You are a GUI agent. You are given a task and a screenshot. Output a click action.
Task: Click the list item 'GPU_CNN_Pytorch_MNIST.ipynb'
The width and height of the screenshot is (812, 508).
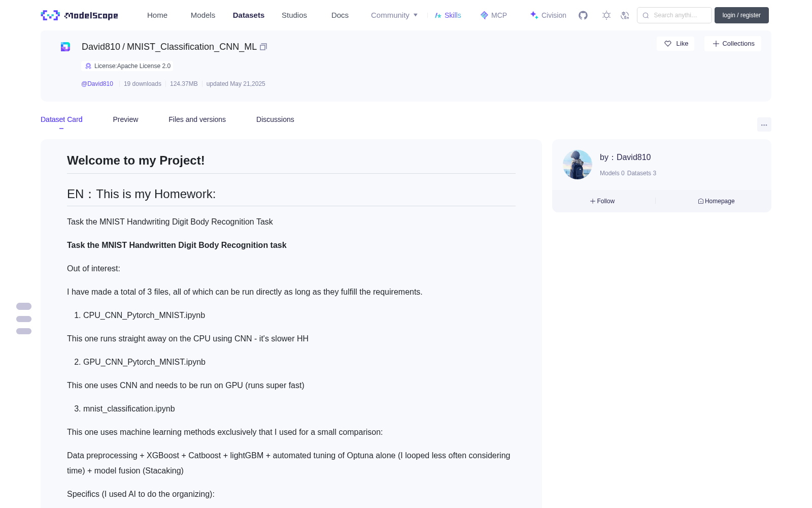coord(144,362)
